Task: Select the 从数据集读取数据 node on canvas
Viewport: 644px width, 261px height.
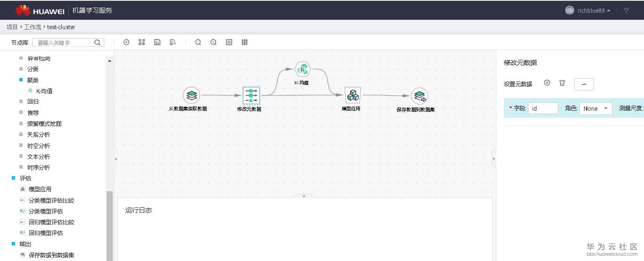Action: [x=191, y=95]
